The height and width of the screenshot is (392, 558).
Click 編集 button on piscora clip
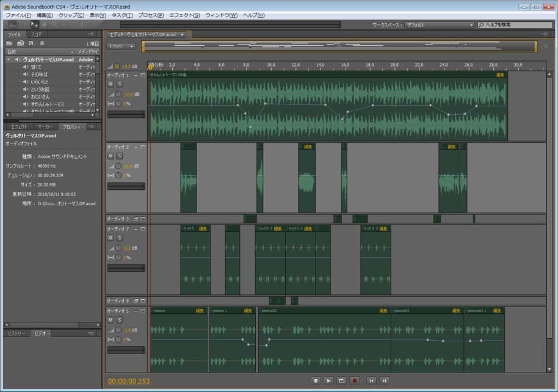point(200,311)
